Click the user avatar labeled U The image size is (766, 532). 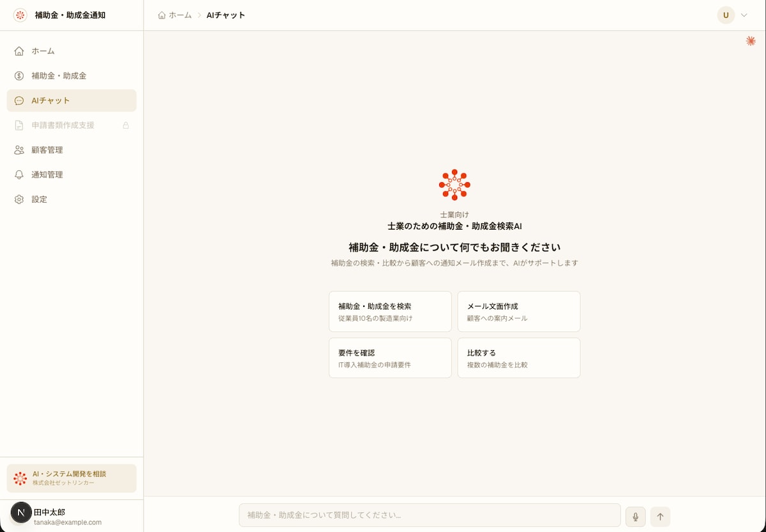click(726, 15)
